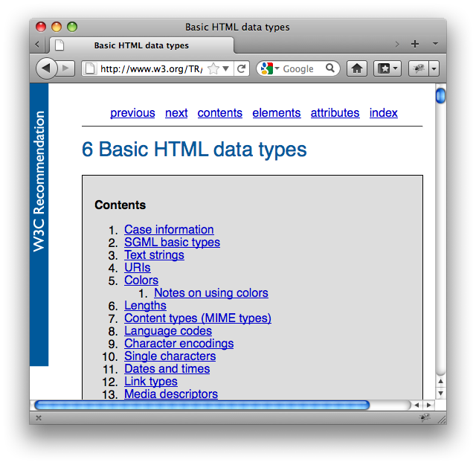Click vertical scrollbar up arrow

pos(441,381)
